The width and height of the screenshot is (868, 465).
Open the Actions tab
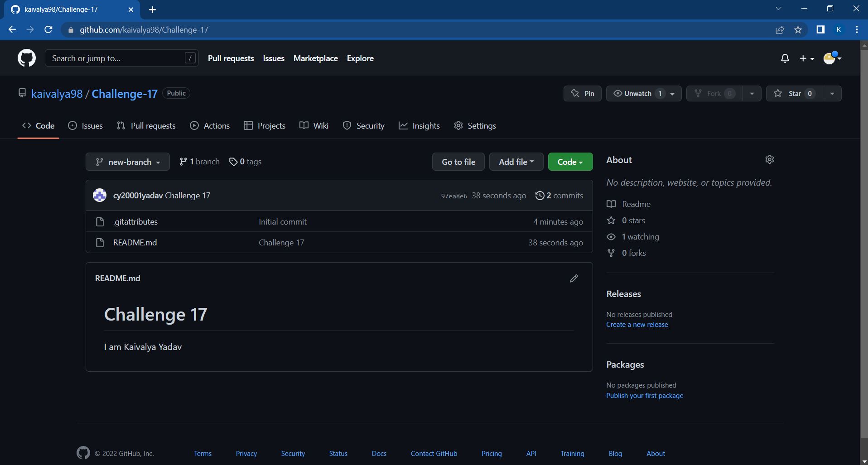[210, 126]
